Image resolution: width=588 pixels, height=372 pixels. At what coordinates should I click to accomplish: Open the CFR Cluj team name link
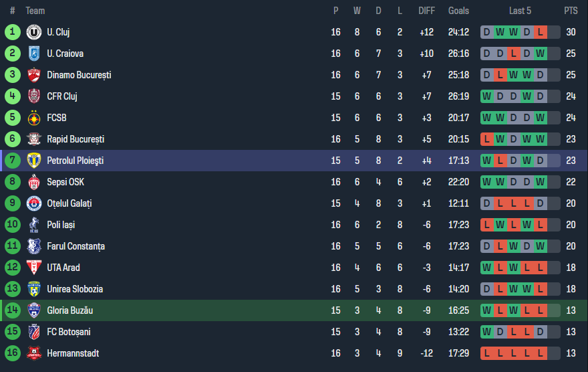[62, 96]
